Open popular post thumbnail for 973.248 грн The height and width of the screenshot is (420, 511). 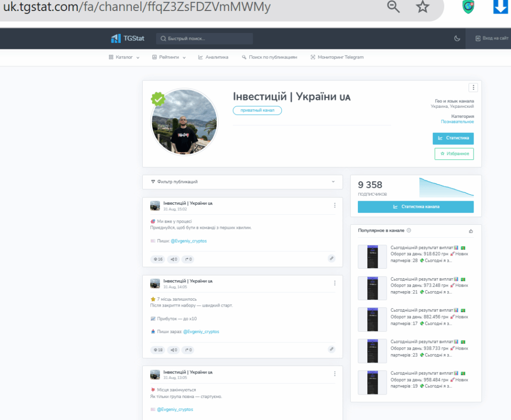pos(372,288)
